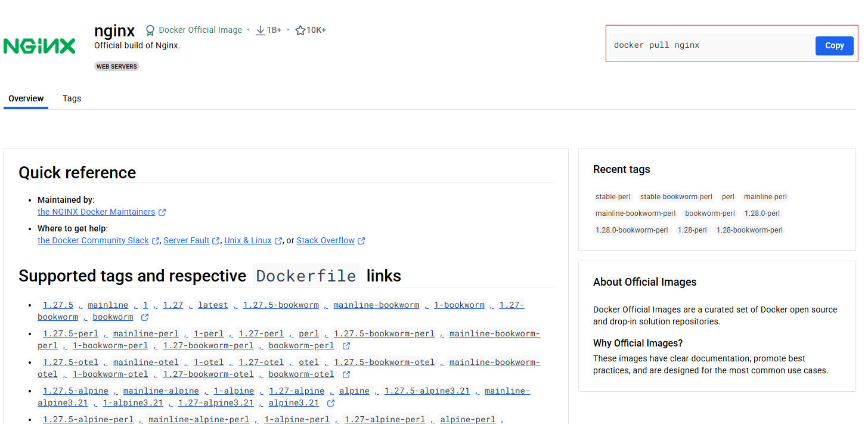868x424 pixels.
Task: Open the 1-bookworm tag link
Action: coord(459,305)
